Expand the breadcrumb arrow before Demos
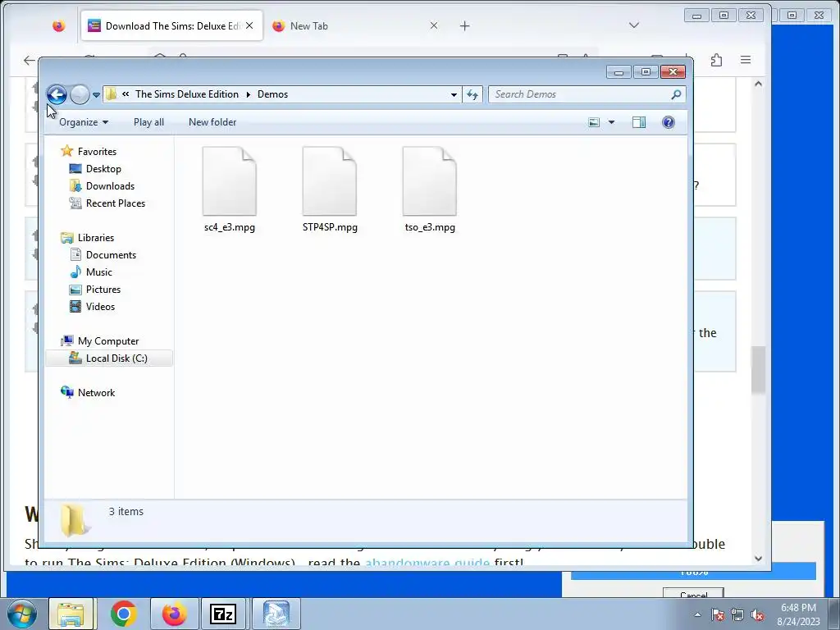 pyautogui.click(x=248, y=95)
